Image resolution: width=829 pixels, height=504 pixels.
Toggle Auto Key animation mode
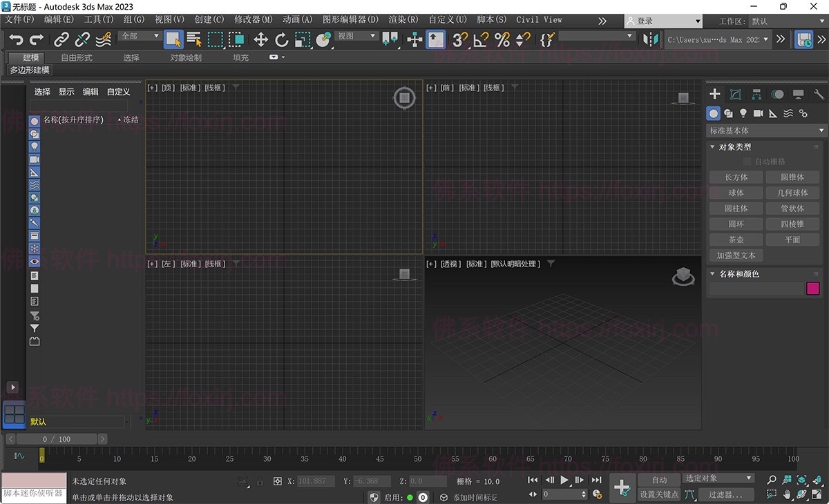(x=658, y=479)
